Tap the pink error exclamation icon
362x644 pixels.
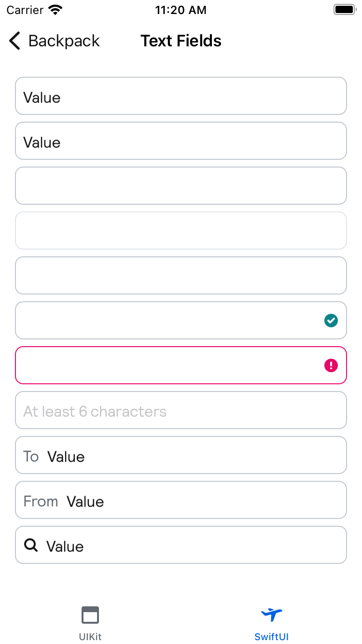pyautogui.click(x=331, y=365)
